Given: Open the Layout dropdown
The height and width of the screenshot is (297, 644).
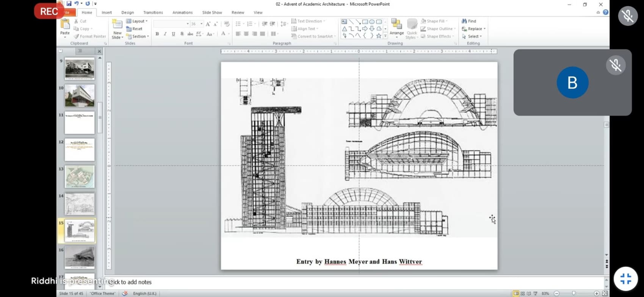Looking at the screenshot, I should 137,21.
